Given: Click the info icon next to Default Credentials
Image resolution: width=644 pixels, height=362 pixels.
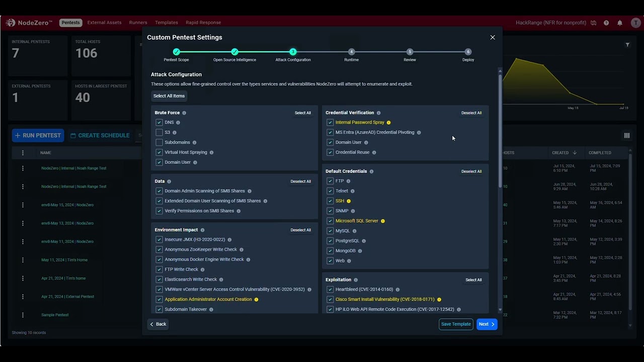Looking at the screenshot, I should (x=371, y=171).
